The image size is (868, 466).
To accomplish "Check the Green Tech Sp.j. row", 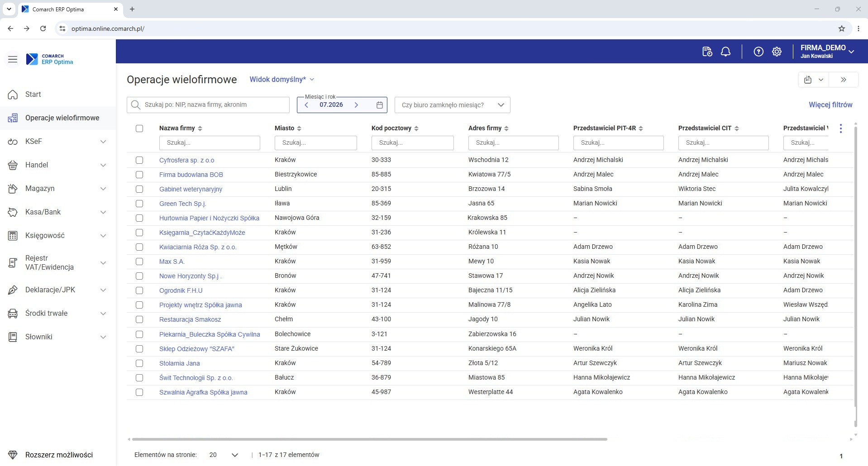I will (x=139, y=204).
